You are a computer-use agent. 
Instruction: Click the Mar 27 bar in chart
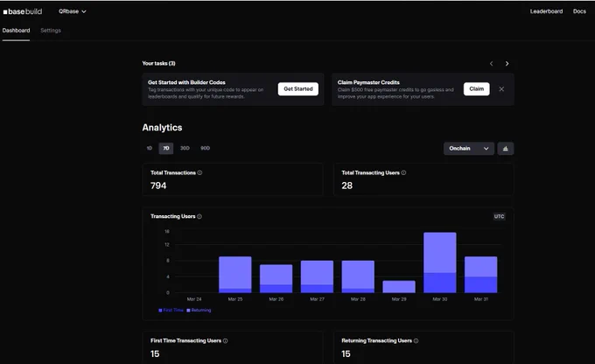coord(317,276)
